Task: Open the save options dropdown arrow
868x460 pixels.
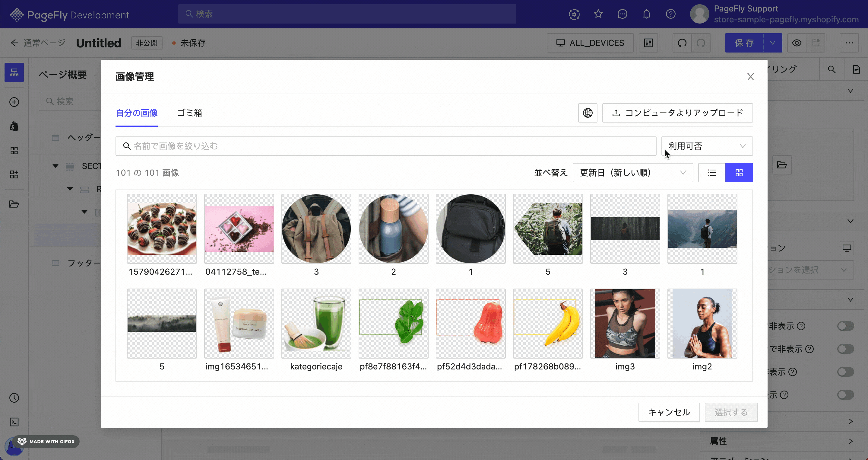Action: coord(773,43)
